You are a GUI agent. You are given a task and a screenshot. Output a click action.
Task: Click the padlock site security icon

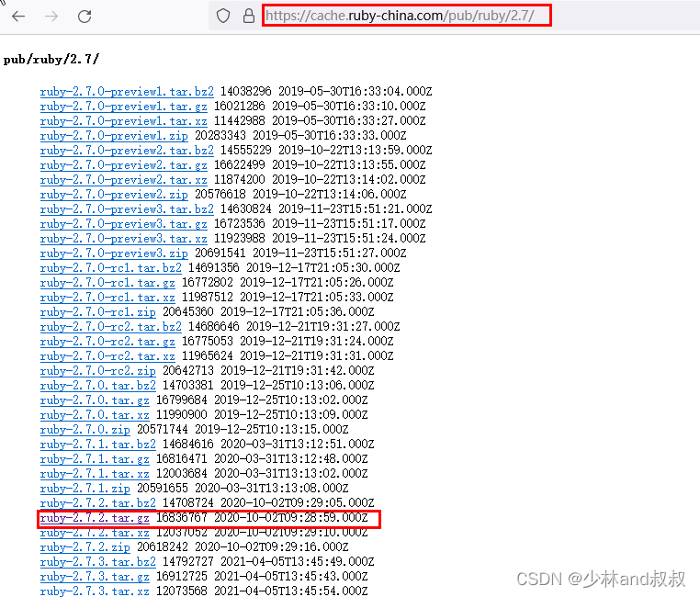[247, 16]
